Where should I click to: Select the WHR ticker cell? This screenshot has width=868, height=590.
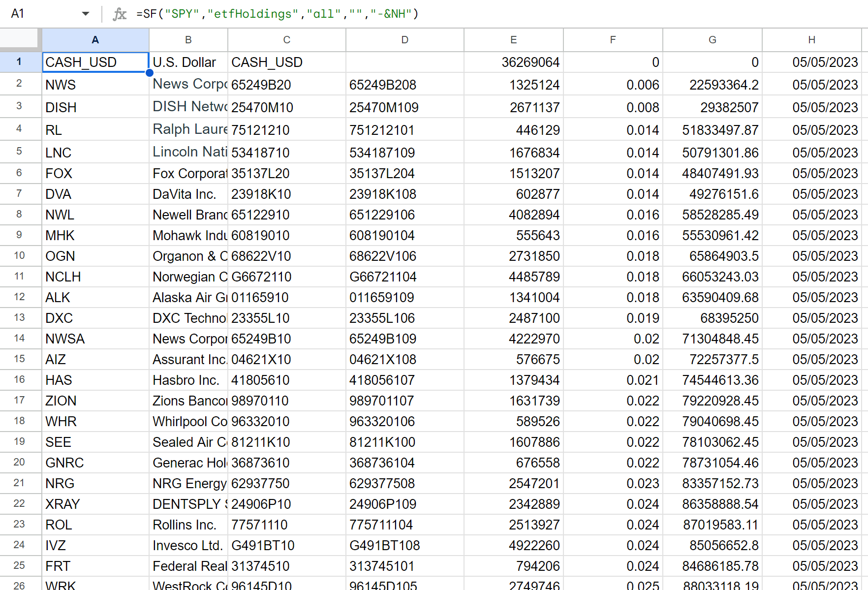[x=95, y=421]
